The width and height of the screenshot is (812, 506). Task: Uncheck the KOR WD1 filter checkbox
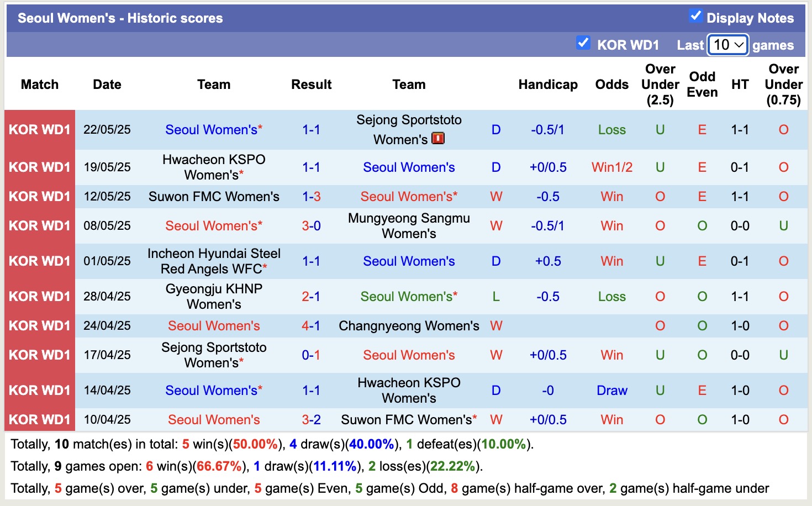(583, 43)
